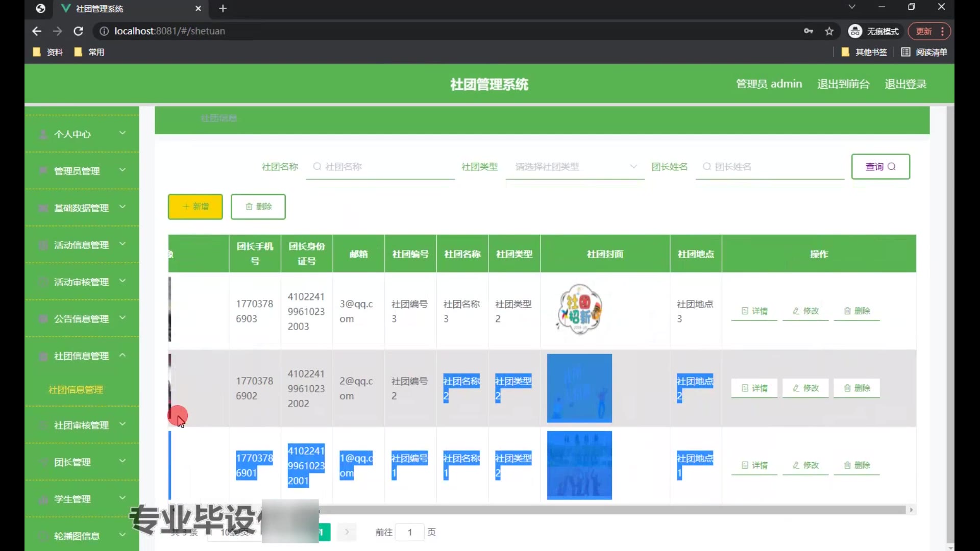Click 删除 in the third table row
This screenshot has width=980, height=551.
(x=856, y=465)
